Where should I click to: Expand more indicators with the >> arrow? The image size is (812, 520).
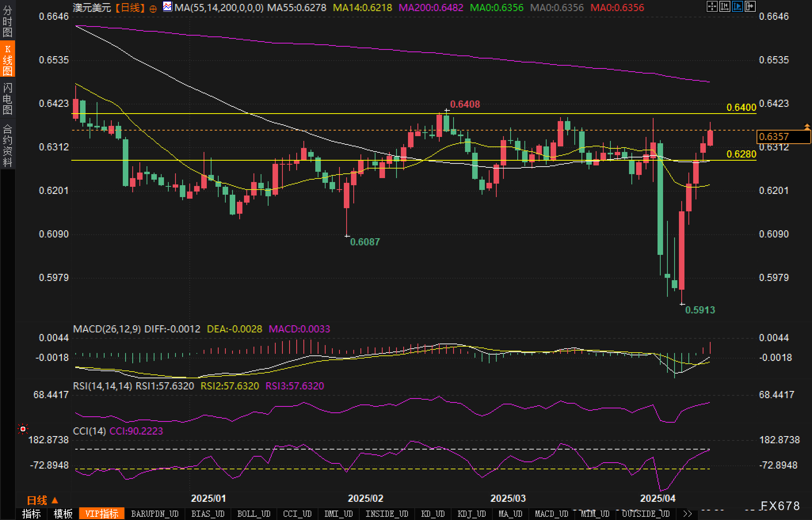pyautogui.click(x=688, y=514)
